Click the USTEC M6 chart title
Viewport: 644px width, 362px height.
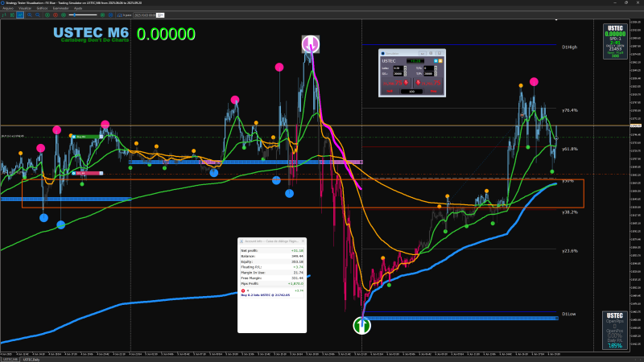(91, 33)
